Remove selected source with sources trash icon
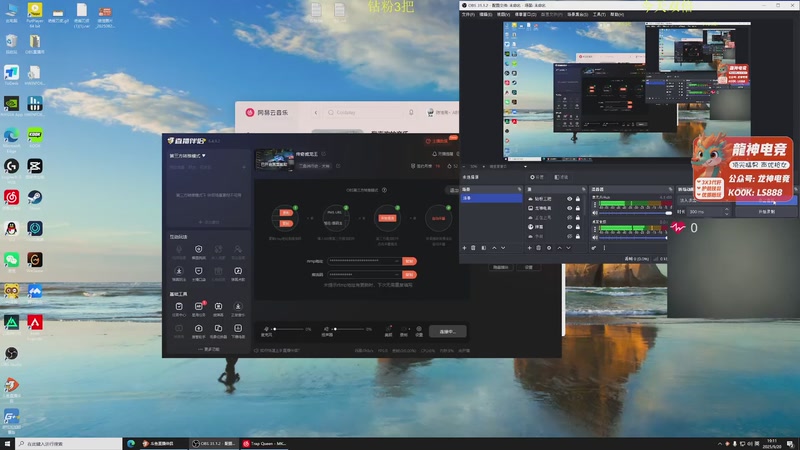The image size is (800, 450). point(538,248)
